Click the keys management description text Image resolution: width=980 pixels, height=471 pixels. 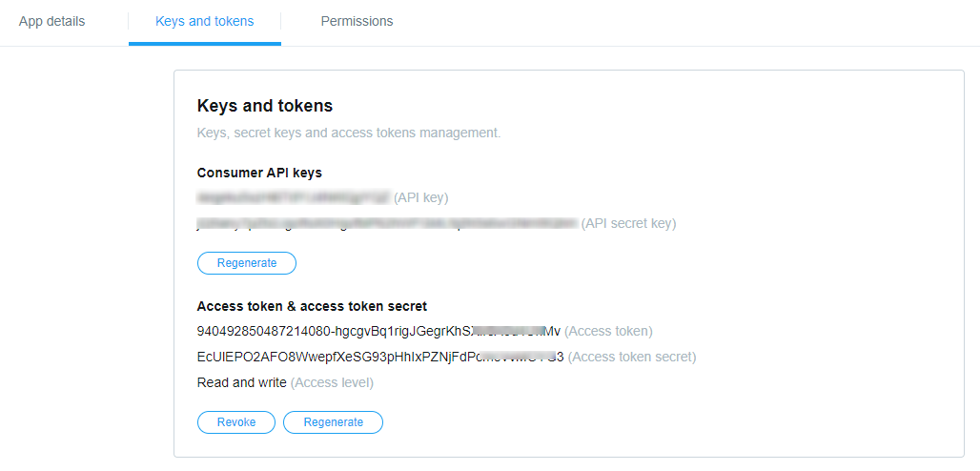[348, 133]
